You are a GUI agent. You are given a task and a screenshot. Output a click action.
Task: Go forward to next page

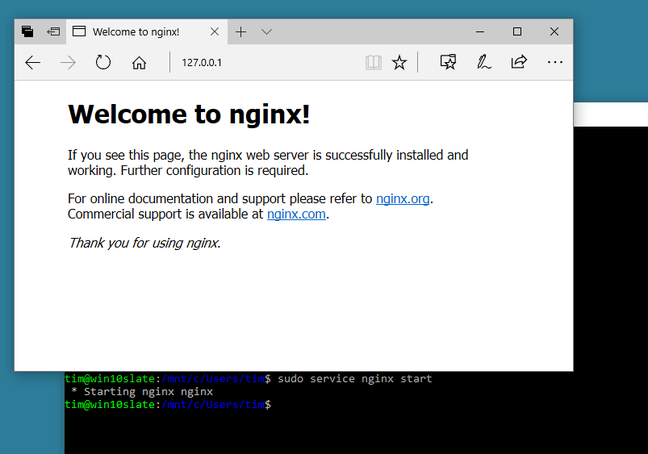(x=68, y=63)
